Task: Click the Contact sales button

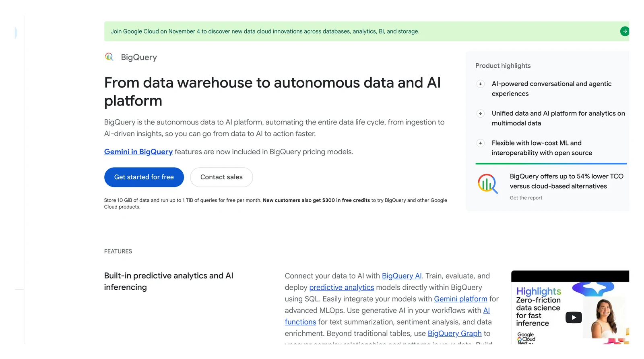Action: click(221, 177)
